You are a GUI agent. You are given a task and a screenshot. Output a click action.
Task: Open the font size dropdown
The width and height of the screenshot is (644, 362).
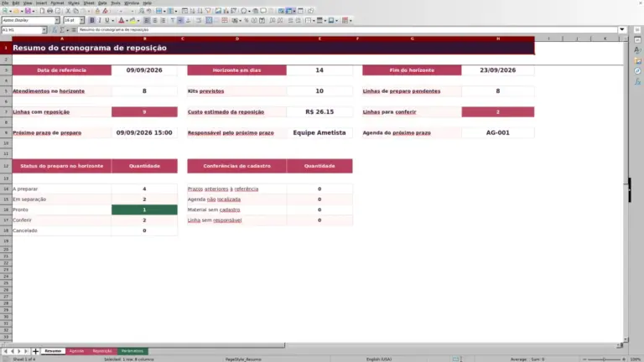(81, 20)
